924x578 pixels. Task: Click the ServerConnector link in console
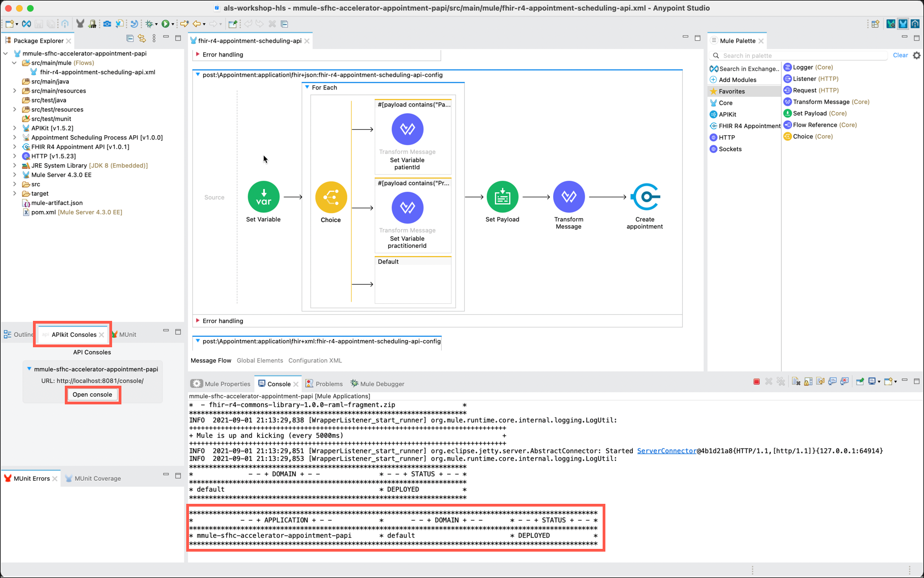point(667,451)
